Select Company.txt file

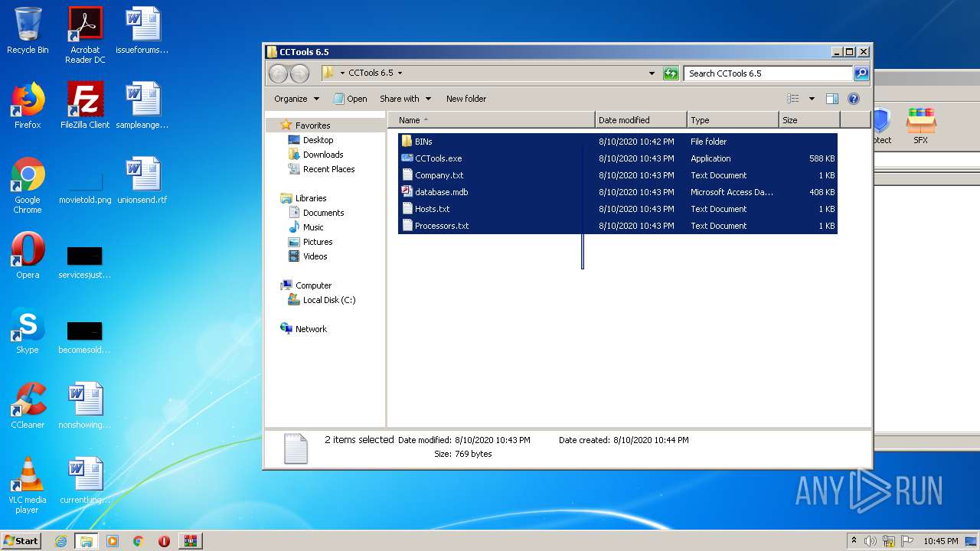point(617,175)
